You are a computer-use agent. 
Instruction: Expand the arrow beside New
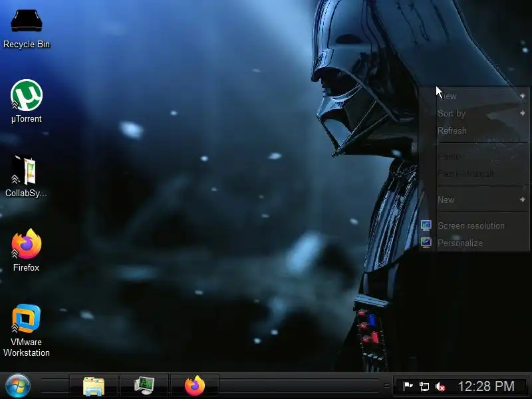tap(523, 199)
